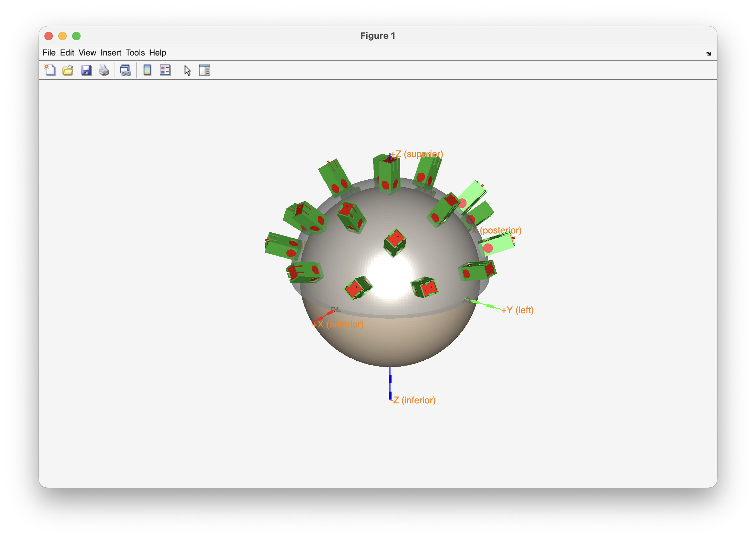Click the New Figure toolbar icon
756x539 pixels.
click(50, 70)
